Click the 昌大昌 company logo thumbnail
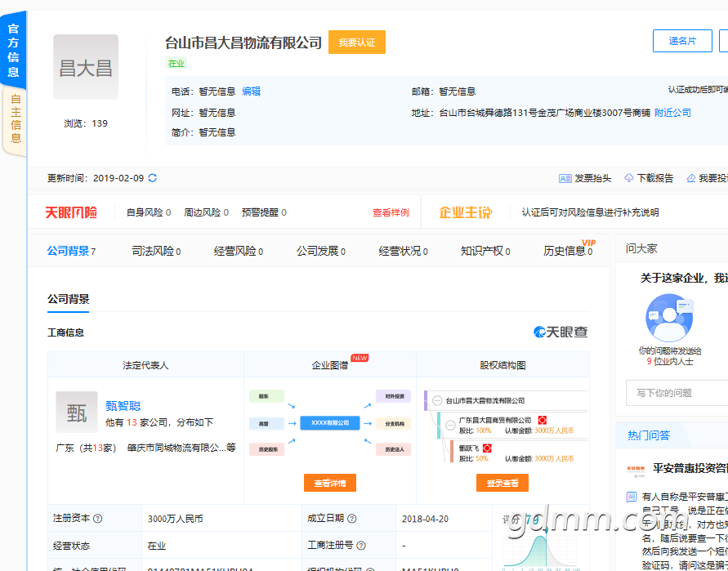728x571 pixels. (86, 67)
